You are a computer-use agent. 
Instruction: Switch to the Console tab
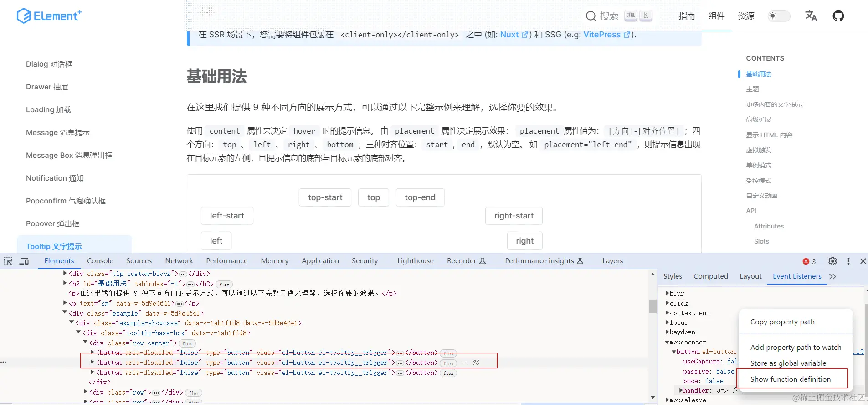click(100, 261)
